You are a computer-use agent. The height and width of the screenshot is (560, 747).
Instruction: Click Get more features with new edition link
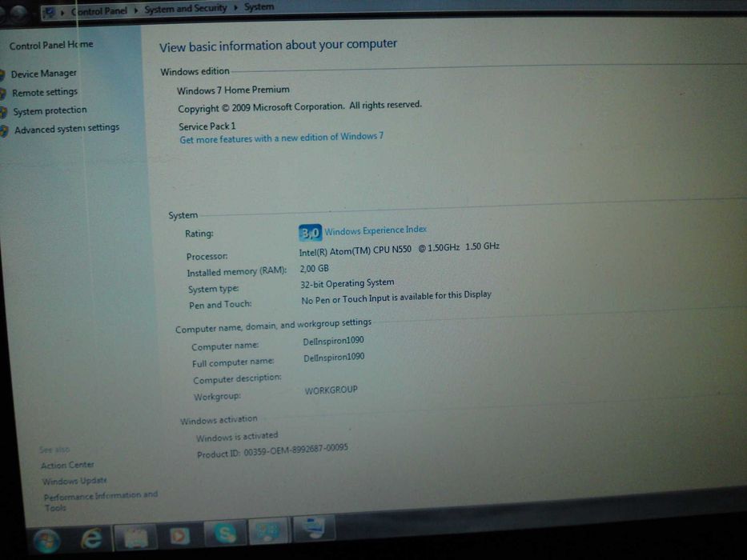coord(281,138)
